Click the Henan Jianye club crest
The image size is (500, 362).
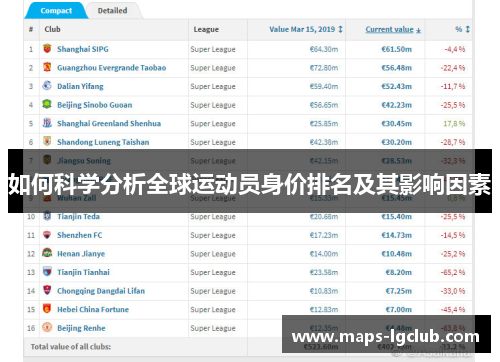tap(47, 253)
